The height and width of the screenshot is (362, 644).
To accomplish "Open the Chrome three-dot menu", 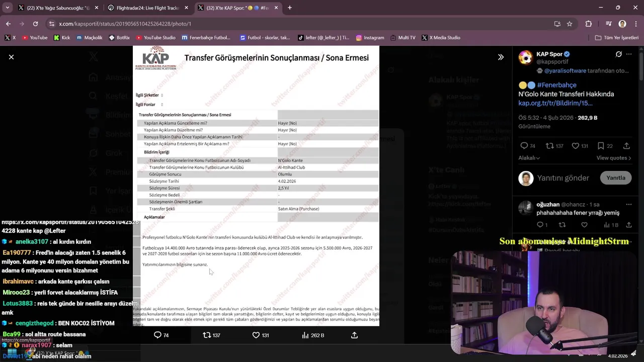I will pos(635,24).
